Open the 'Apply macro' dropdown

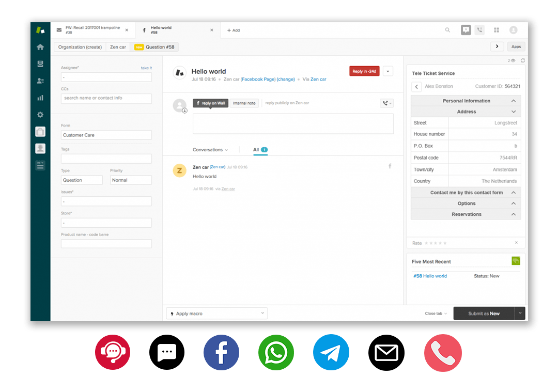[x=216, y=313]
